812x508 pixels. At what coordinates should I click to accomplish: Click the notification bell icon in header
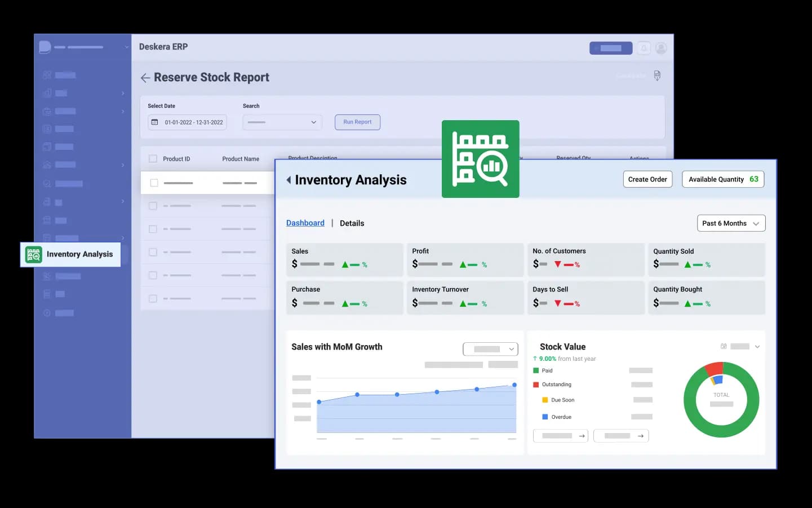coord(644,48)
